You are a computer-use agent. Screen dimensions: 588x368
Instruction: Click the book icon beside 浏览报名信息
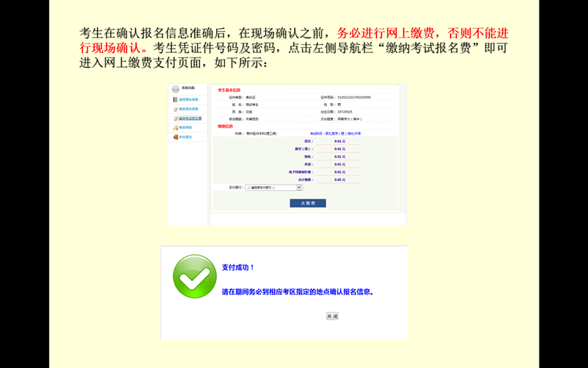click(x=175, y=99)
